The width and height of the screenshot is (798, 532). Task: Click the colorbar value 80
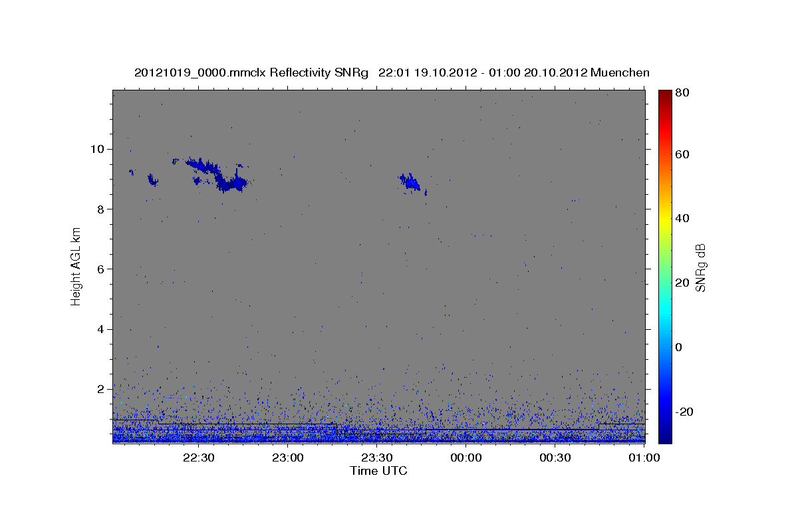(682, 94)
